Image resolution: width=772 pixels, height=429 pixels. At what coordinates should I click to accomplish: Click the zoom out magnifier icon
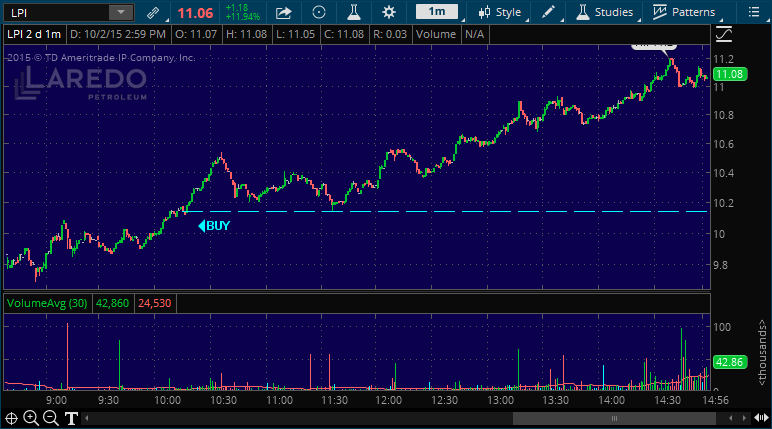pyautogui.click(x=51, y=418)
